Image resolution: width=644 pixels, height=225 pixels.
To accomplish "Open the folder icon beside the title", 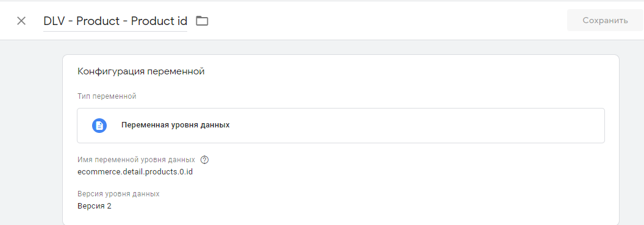I will [x=202, y=21].
